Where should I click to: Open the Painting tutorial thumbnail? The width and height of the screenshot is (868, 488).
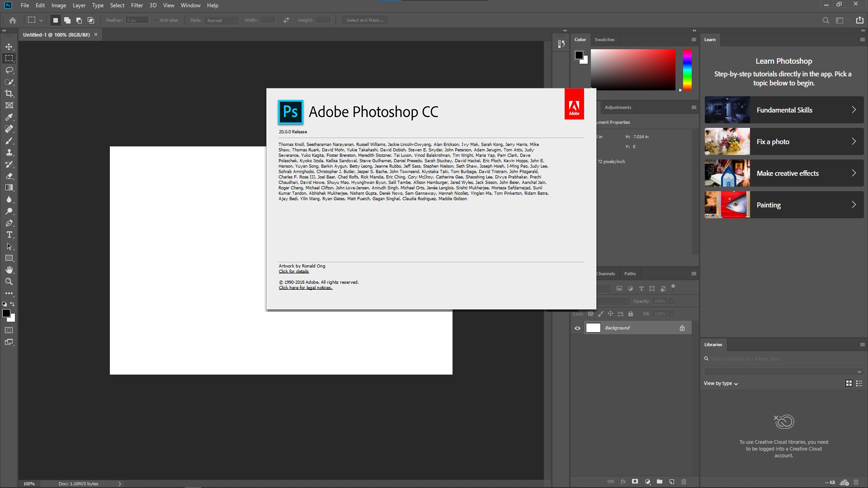click(727, 205)
